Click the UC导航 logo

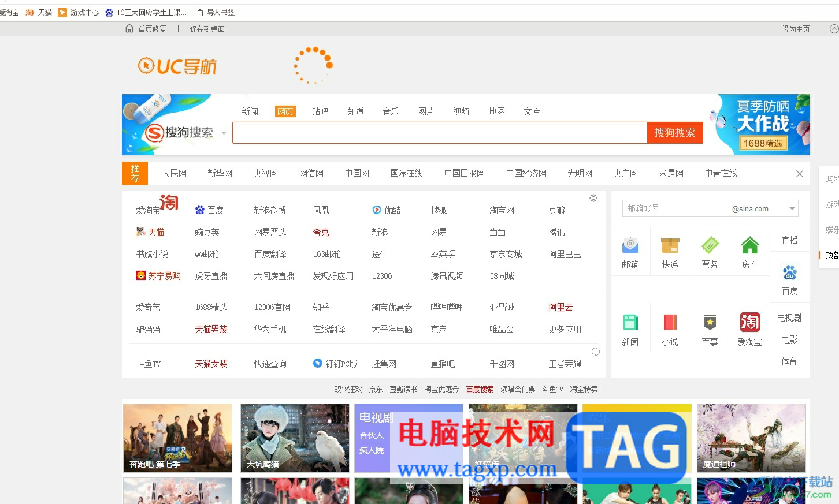177,66
